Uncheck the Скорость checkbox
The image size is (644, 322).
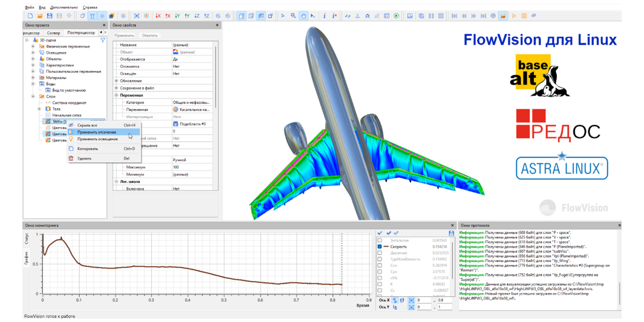point(380,247)
